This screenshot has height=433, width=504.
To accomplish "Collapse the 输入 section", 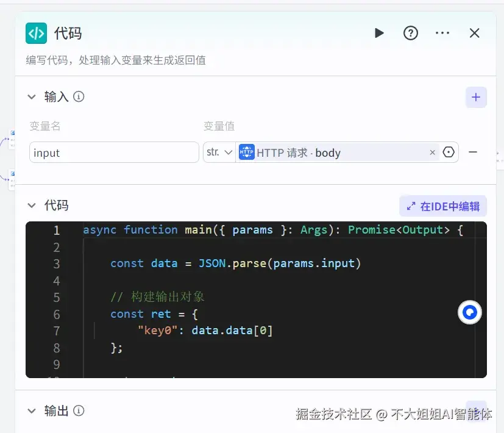I will 32,96.
